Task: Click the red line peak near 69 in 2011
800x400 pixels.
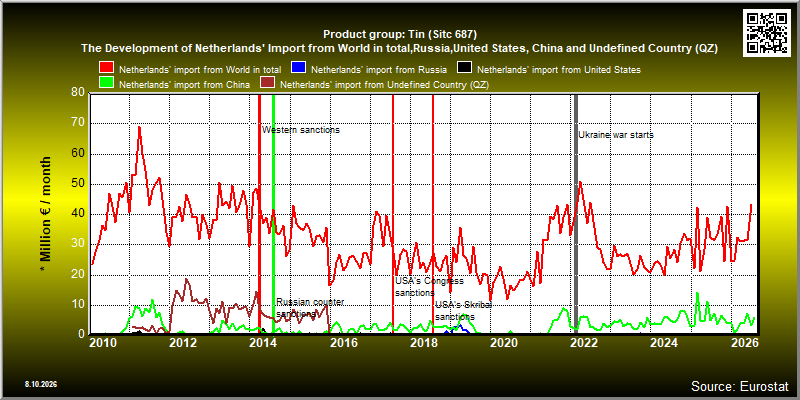Action: (139, 127)
